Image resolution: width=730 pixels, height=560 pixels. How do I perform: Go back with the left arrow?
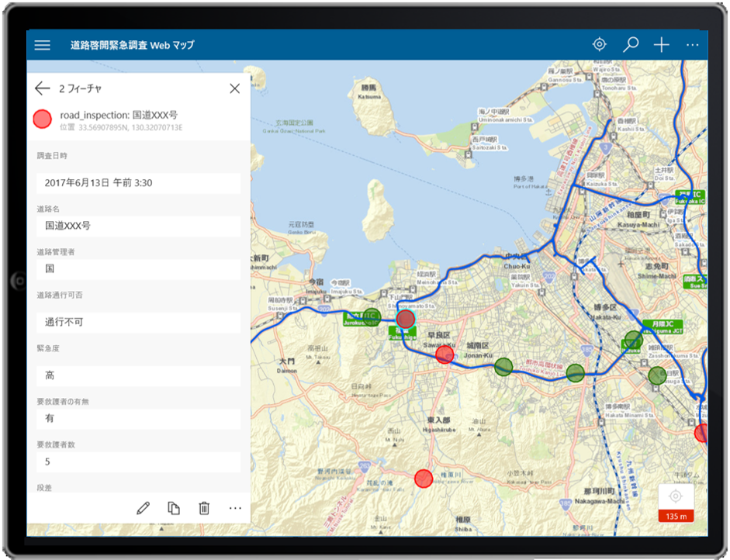tap(42, 88)
